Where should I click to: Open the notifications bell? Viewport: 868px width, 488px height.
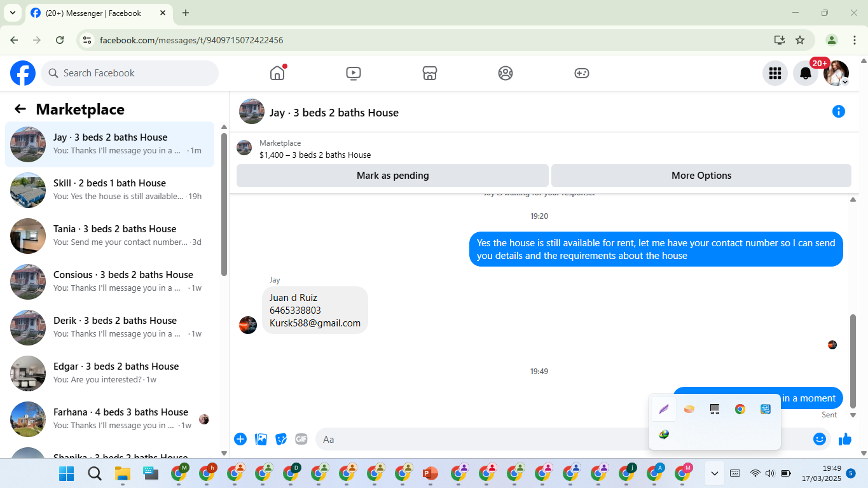tap(806, 73)
